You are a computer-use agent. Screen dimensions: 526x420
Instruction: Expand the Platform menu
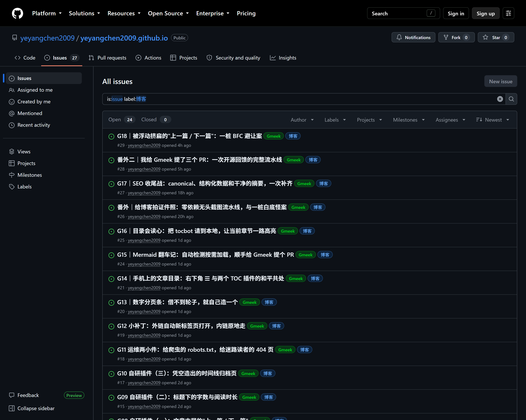coord(47,13)
